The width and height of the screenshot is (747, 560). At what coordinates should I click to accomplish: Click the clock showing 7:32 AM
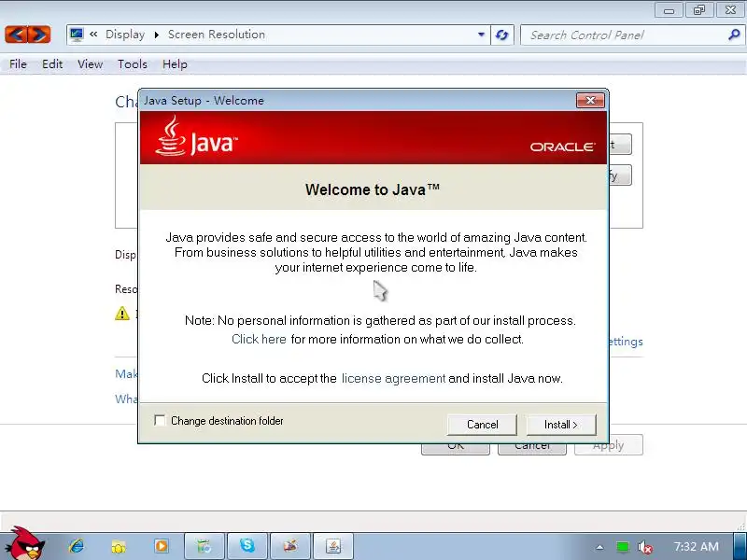tap(696, 547)
